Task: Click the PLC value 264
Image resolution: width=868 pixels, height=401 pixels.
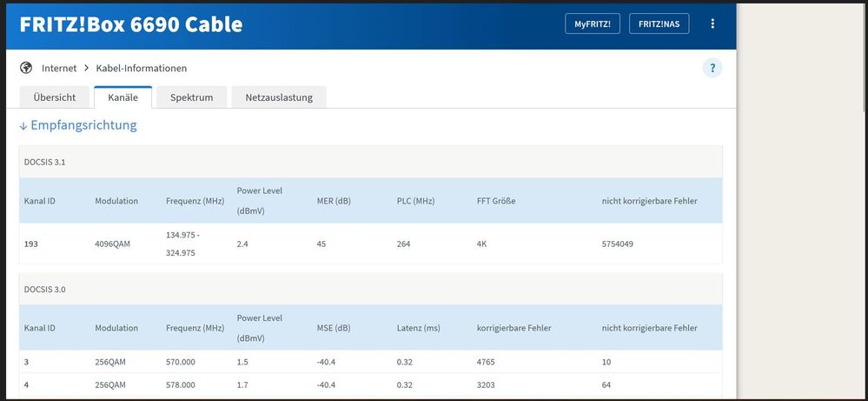Action: pos(403,244)
